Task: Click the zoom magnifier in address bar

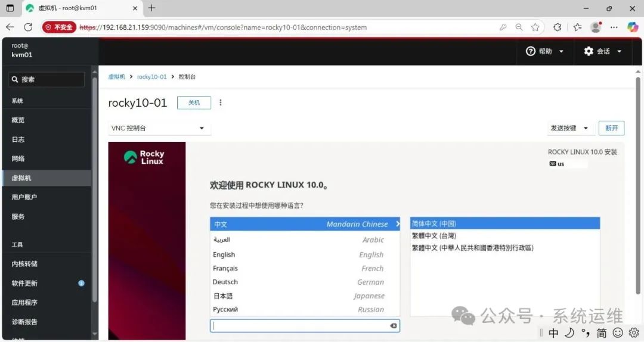Action: pyautogui.click(x=519, y=27)
